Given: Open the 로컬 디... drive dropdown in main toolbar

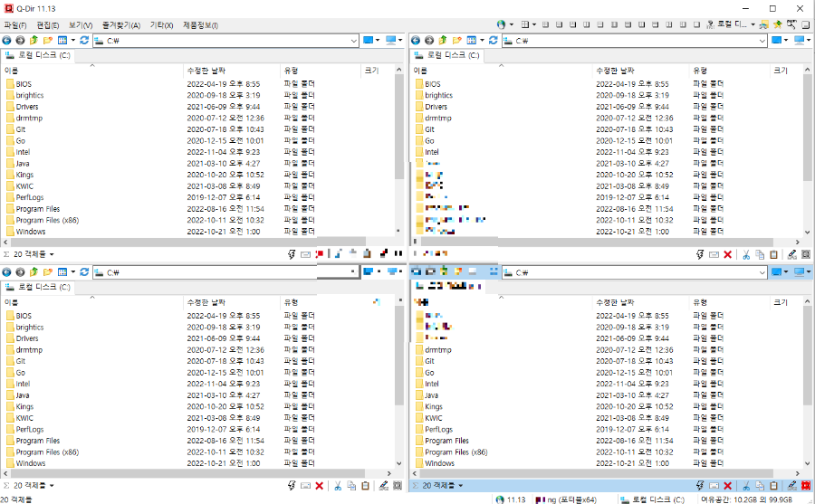Looking at the screenshot, I should click(753, 24).
